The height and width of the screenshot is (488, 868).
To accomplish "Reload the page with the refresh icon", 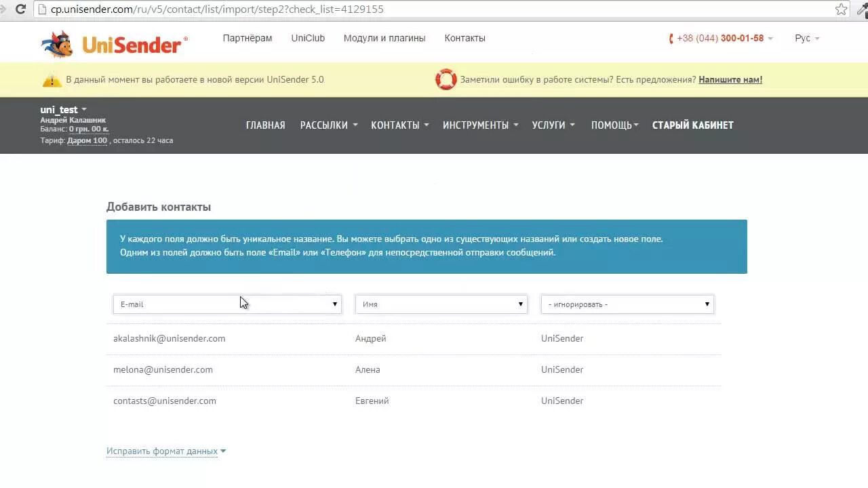I will pyautogui.click(x=20, y=9).
